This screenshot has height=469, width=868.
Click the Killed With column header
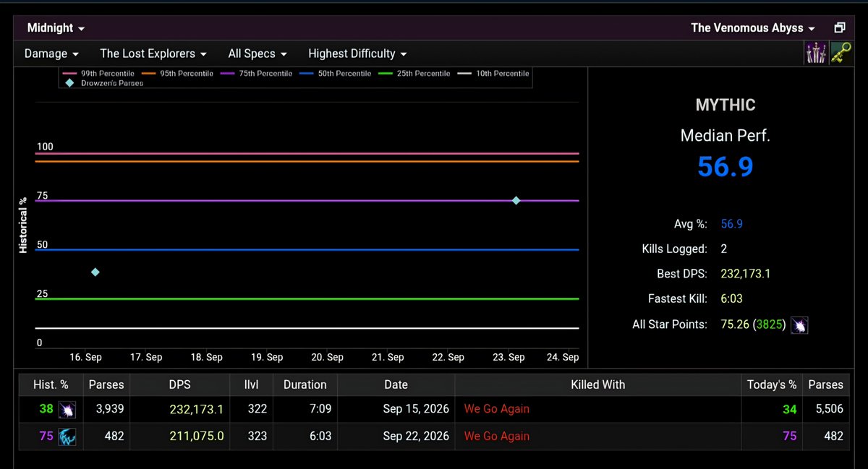[x=597, y=384]
